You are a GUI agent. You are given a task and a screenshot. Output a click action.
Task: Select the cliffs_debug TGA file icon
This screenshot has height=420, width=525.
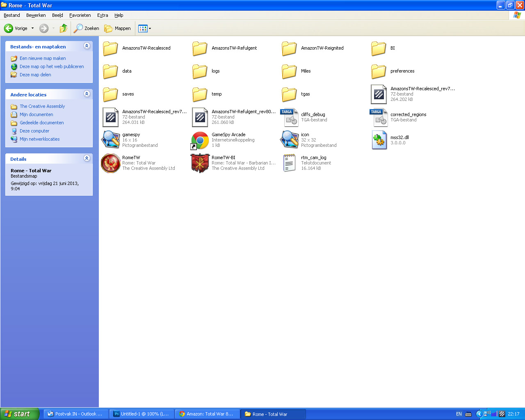(x=290, y=117)
